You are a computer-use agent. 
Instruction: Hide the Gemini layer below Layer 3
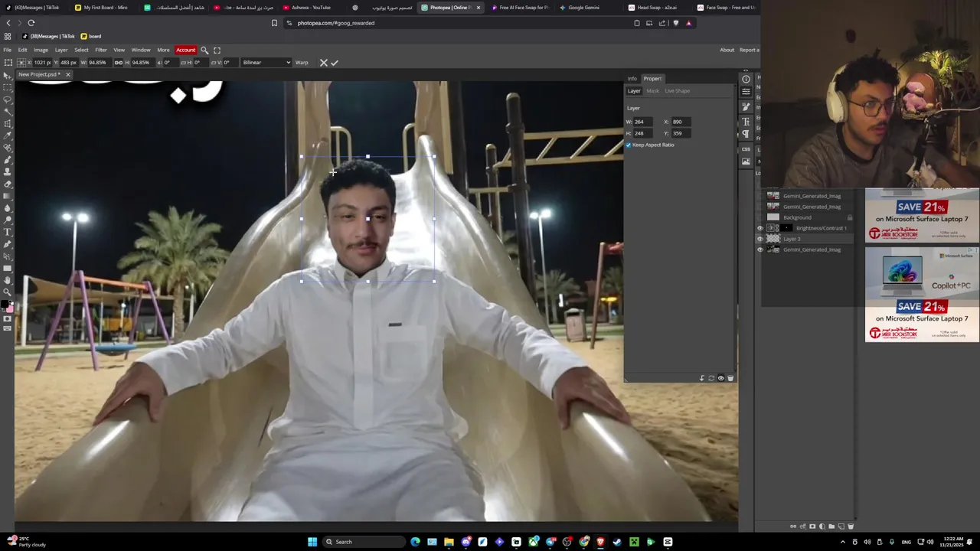tap(760, 249)
